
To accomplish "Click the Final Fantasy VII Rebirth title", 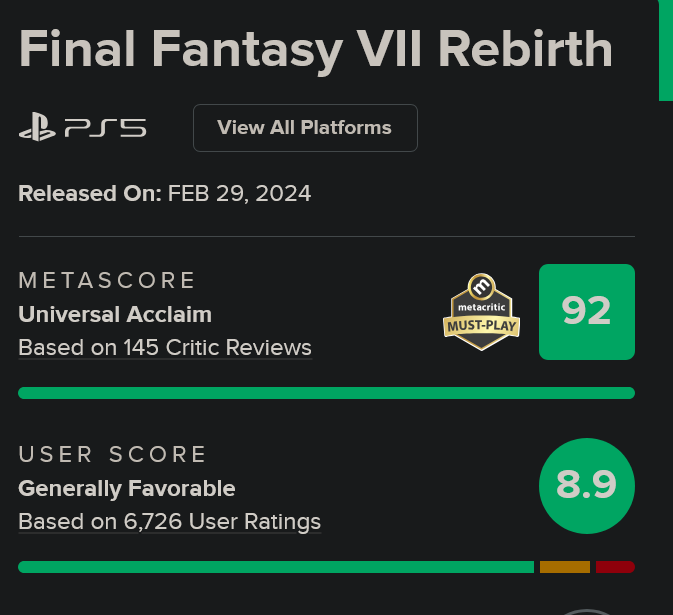I will 315,50.
